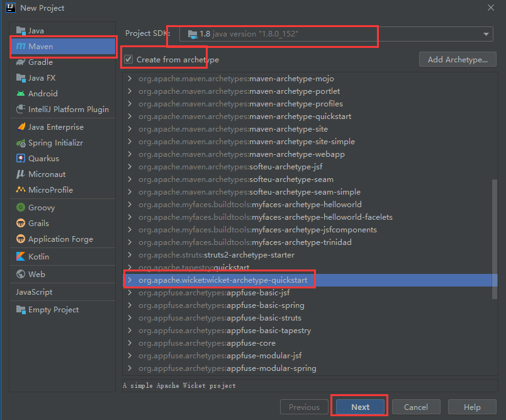Click the Next button
506x420 pixels.
pyautogui.click(x=360, y=407)
